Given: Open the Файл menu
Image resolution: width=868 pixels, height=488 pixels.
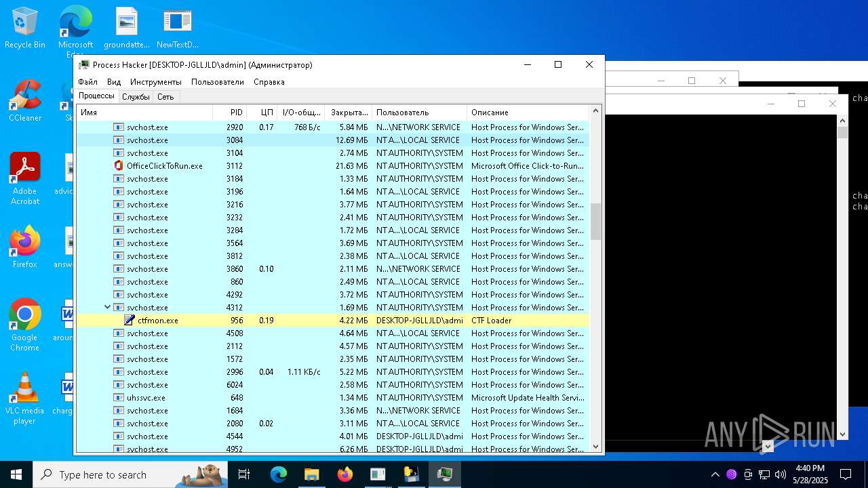Looking at the screenshot, I should 87,82.
